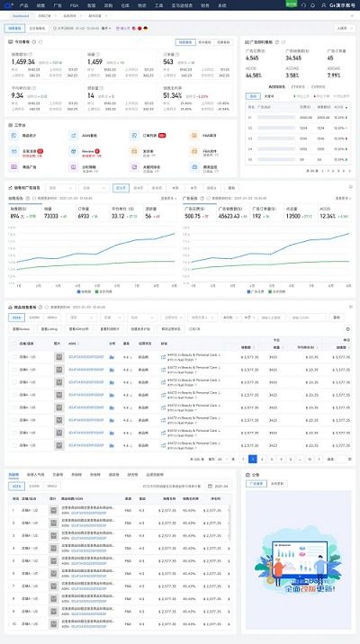Click the app logo at top left
This screenshot has width=360, height=644.
coord(10,4)
